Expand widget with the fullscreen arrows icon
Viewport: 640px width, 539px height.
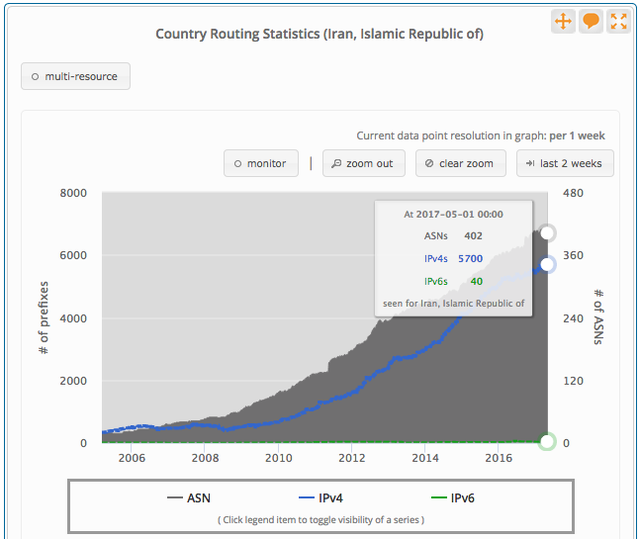618,21
